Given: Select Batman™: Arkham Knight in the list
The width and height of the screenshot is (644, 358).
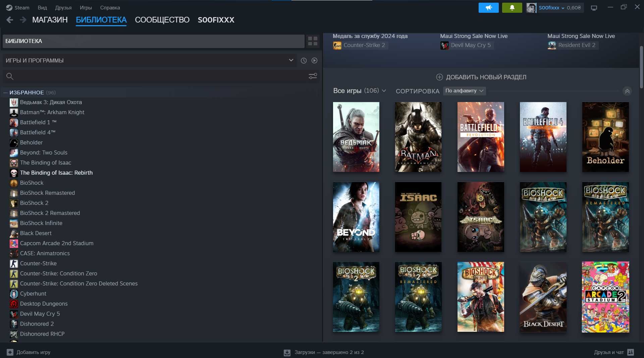Looking at the screenshot, I should [52, 112].
